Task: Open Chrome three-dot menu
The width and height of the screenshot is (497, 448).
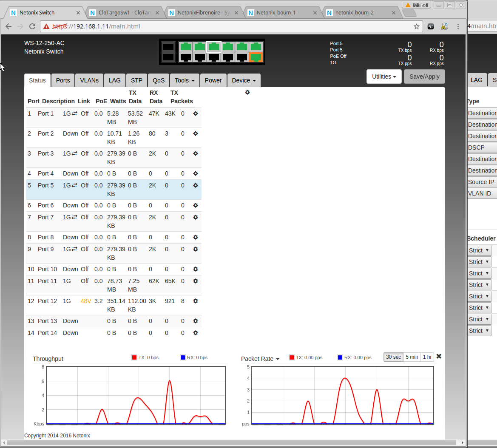Action: [458, 26]
